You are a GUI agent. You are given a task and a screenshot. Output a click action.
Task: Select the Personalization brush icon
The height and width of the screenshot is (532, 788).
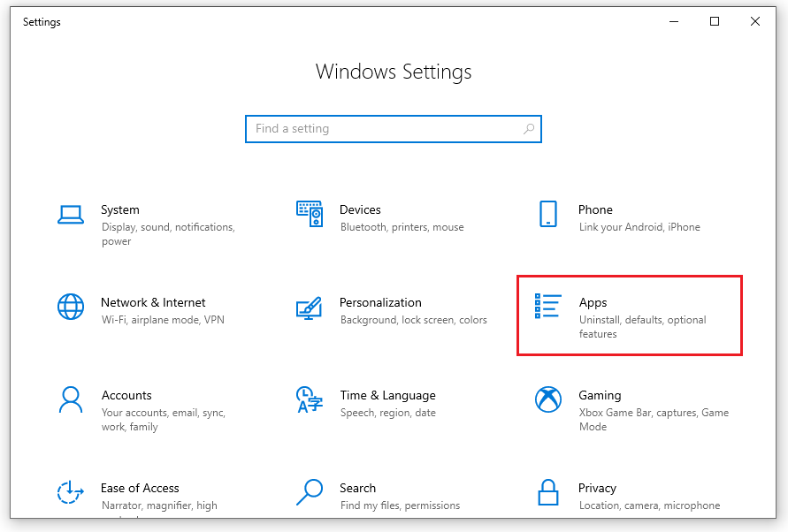(x=310, y=309)
